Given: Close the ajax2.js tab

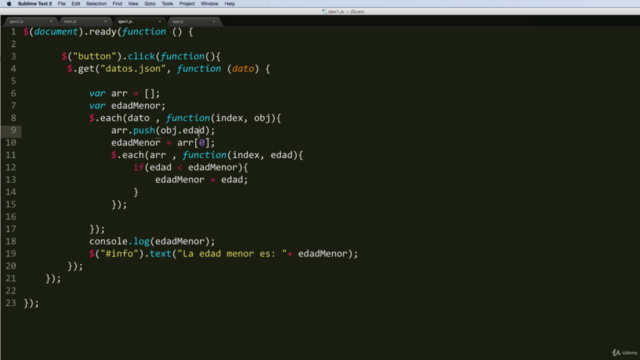Looking at the screenshot, I should click(51, 21).
